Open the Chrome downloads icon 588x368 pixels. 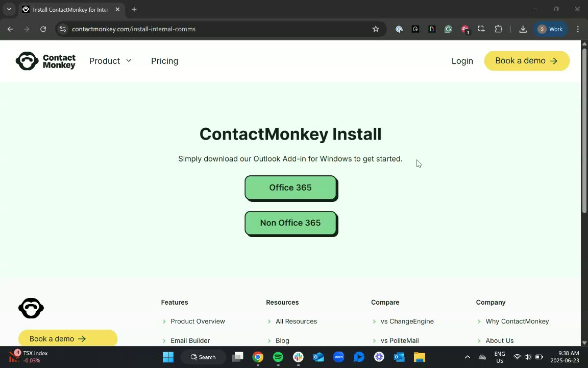pos(523,29)
